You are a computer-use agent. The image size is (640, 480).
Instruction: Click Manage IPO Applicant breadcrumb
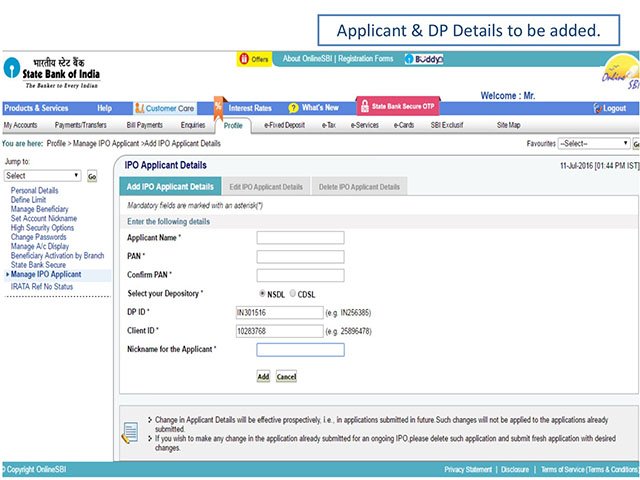(x=106, y=144)
